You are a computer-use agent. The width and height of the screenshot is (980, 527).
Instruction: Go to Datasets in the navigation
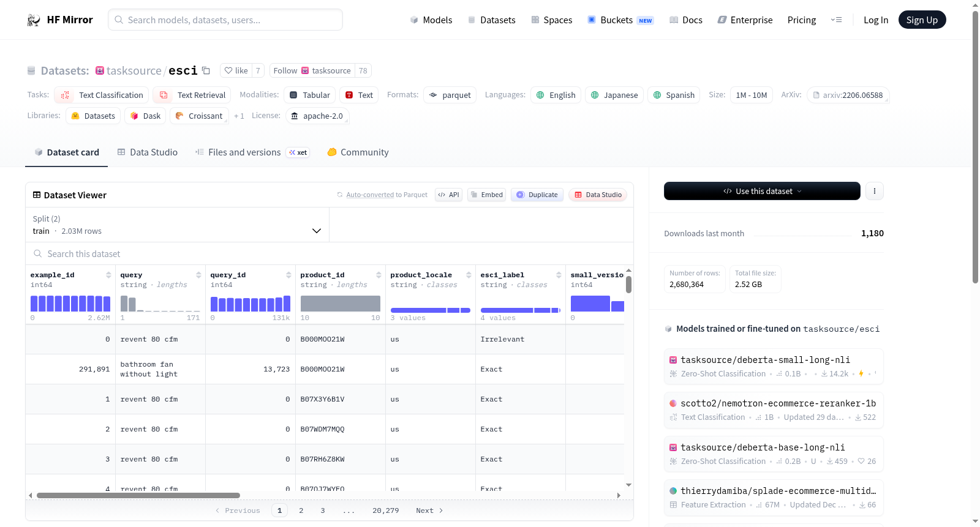pyautogui.click(x=491, y=20)
